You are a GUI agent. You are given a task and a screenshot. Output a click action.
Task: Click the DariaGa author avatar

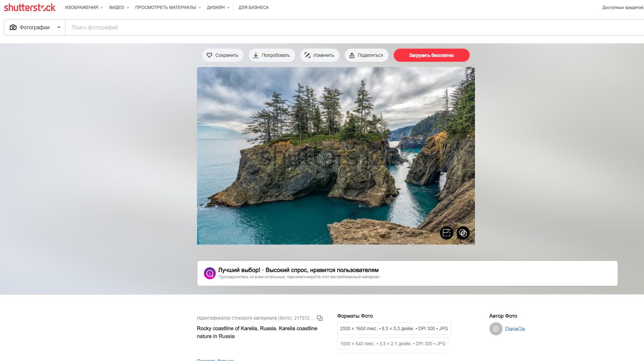click(x=496, y=329)
